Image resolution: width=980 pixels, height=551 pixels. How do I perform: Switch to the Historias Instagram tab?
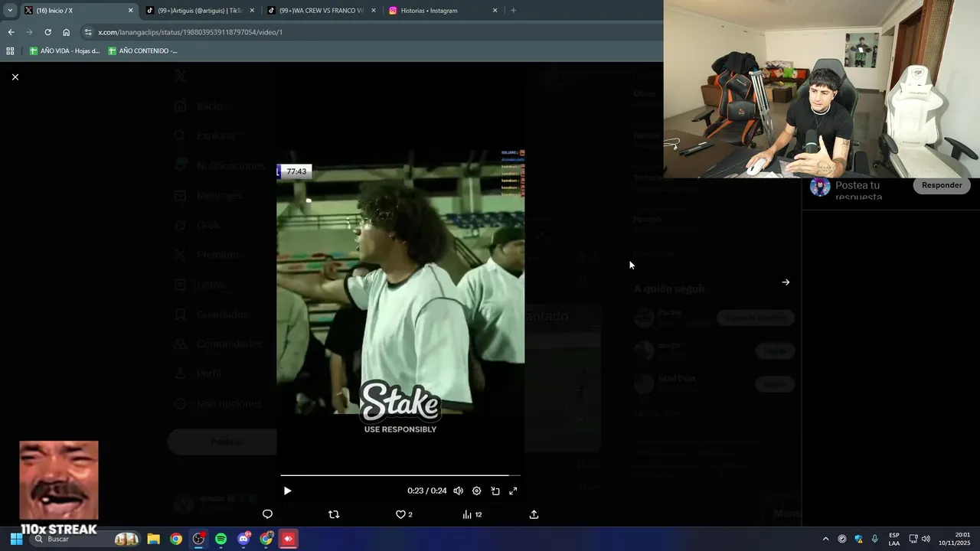coord(443,11)
